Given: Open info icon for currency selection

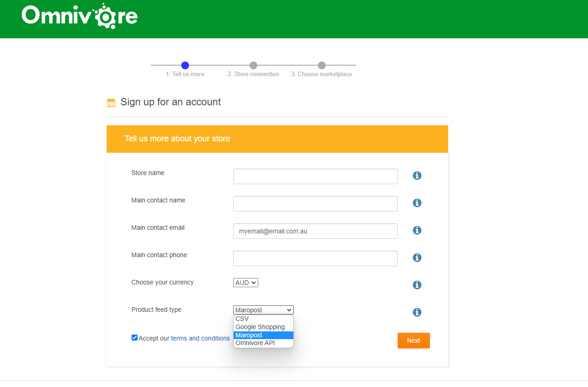Looking at the screenshot, I should (x=417, y=285).
